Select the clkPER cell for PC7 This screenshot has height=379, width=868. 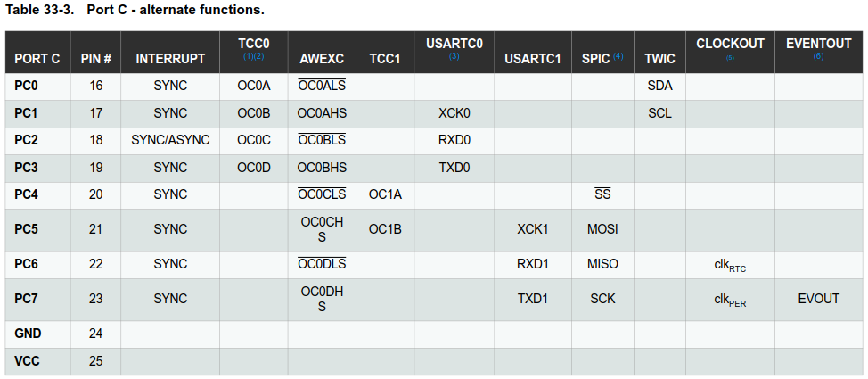(730, 300)
